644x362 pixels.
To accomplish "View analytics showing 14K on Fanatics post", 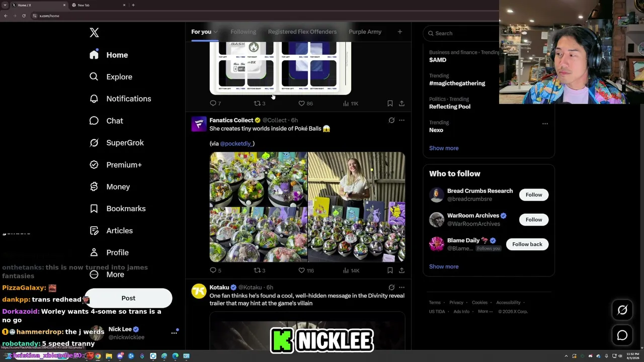I will coord(351,270).
